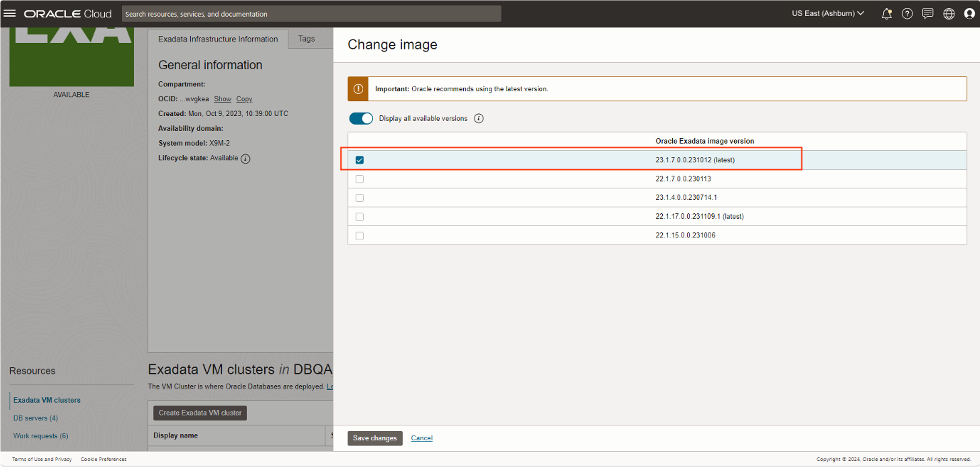This screenshot has width=980, height=467.
Task: Open DB servers (4) resource
Action: [x=35, y=418]
